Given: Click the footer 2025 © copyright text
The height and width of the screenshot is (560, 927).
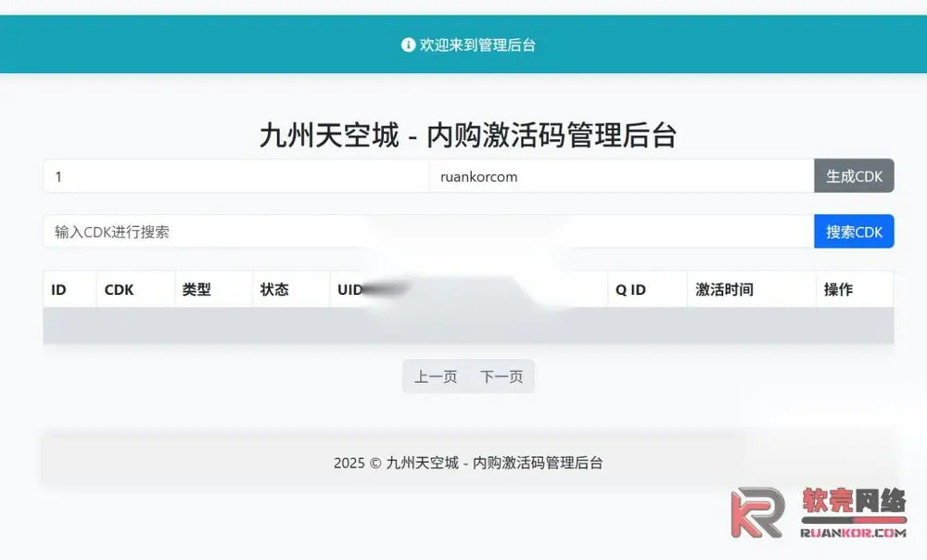Looking at the screenshot, I should 468,463.
